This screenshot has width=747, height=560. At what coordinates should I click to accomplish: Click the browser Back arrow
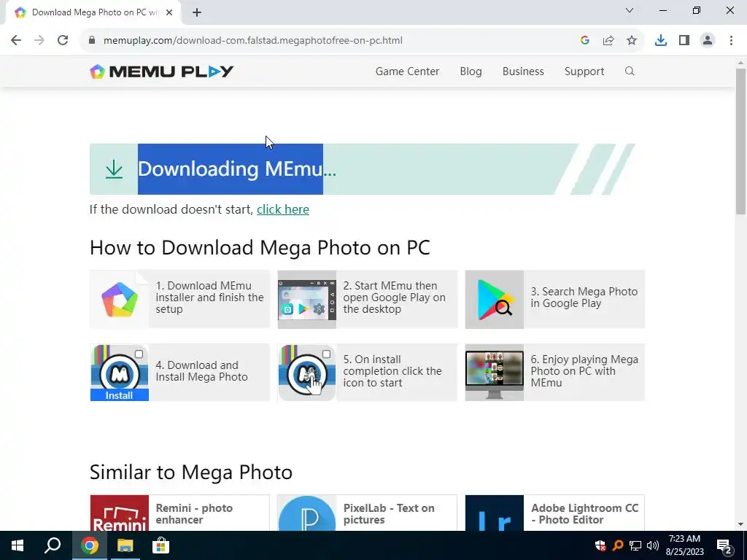pyautogui.click(x=16, y=40)
